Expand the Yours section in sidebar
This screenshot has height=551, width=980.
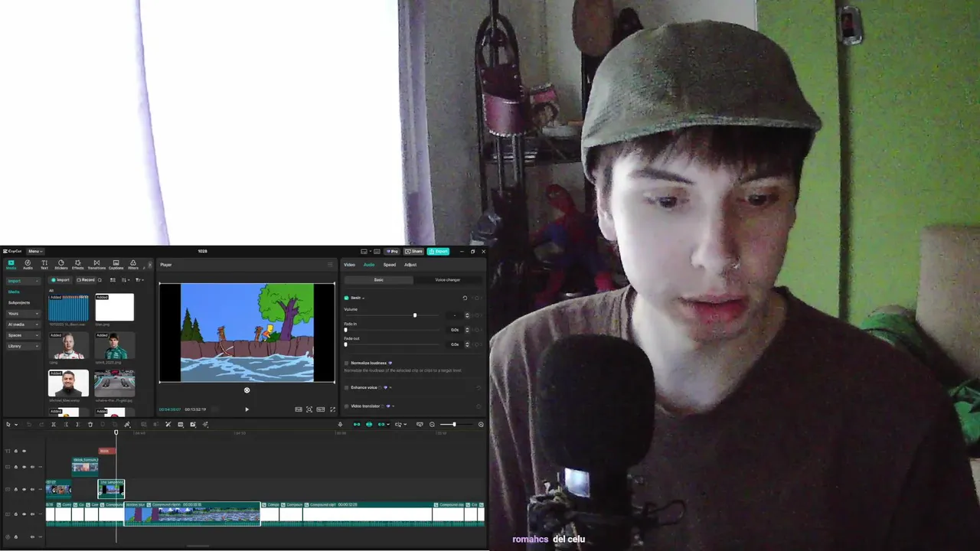[x=23, y=314]
